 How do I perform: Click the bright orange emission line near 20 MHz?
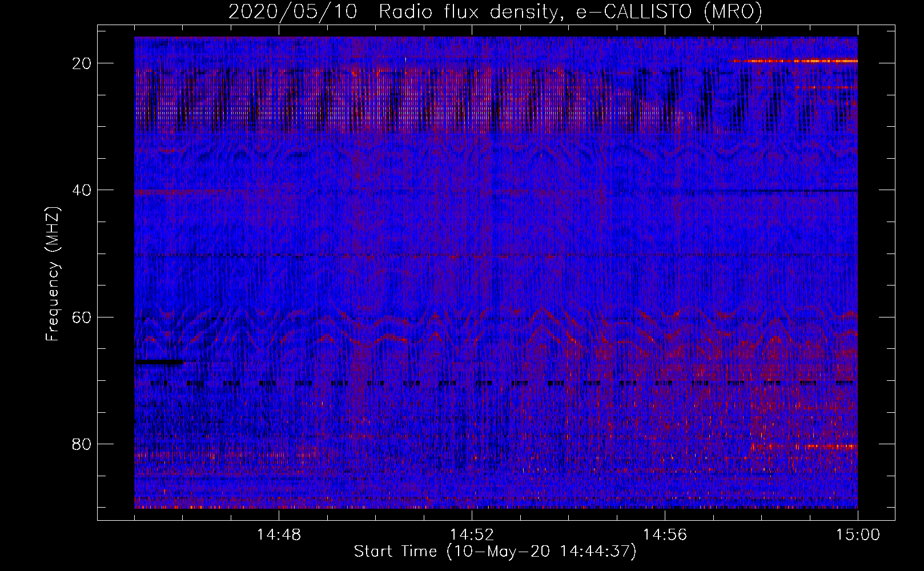794,61
